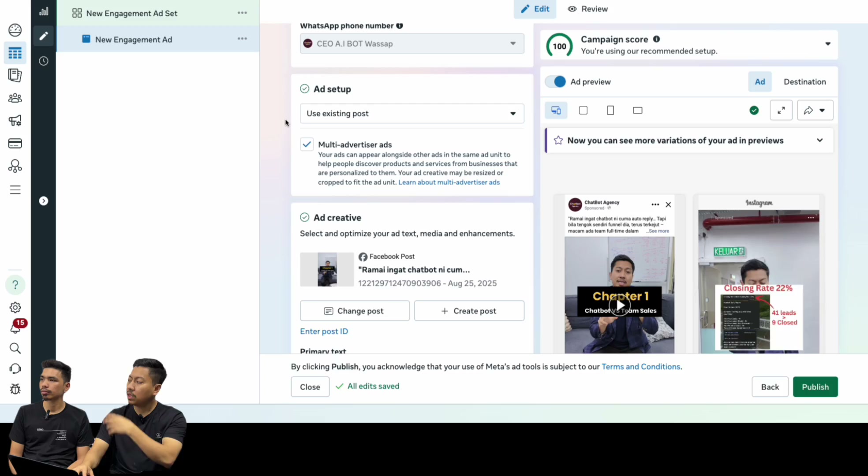Click the Back button

770,387
